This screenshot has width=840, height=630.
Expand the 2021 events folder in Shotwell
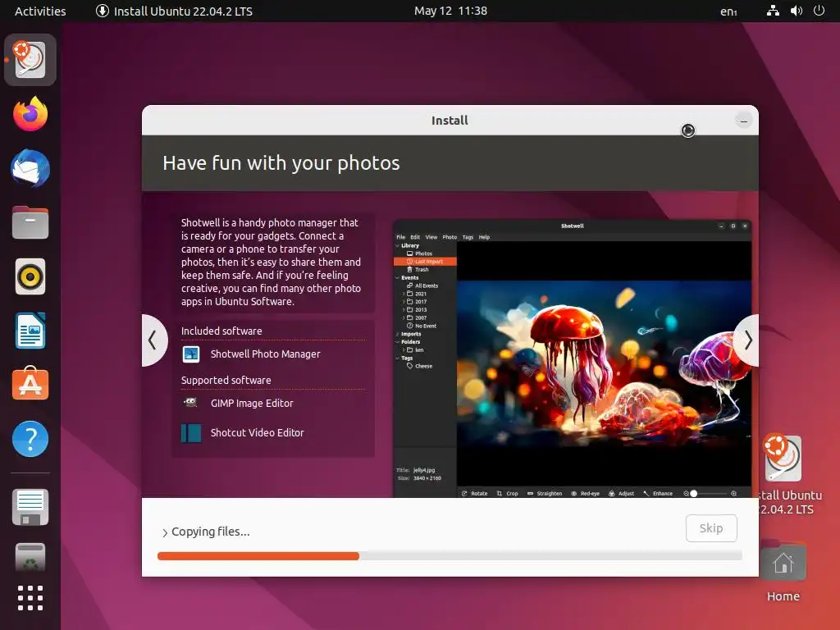[x=404, y=294]
